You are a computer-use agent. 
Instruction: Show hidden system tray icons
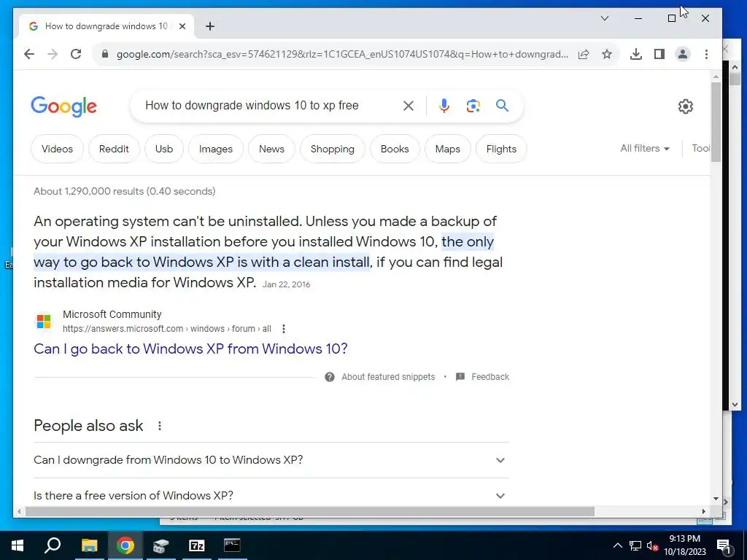coord(617,545)
